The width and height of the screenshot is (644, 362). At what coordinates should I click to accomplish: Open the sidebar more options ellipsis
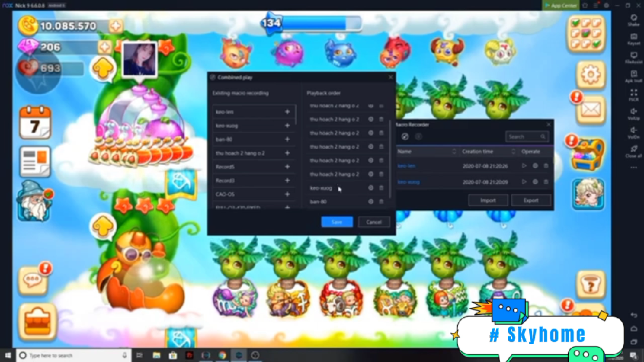pos(633,168)
